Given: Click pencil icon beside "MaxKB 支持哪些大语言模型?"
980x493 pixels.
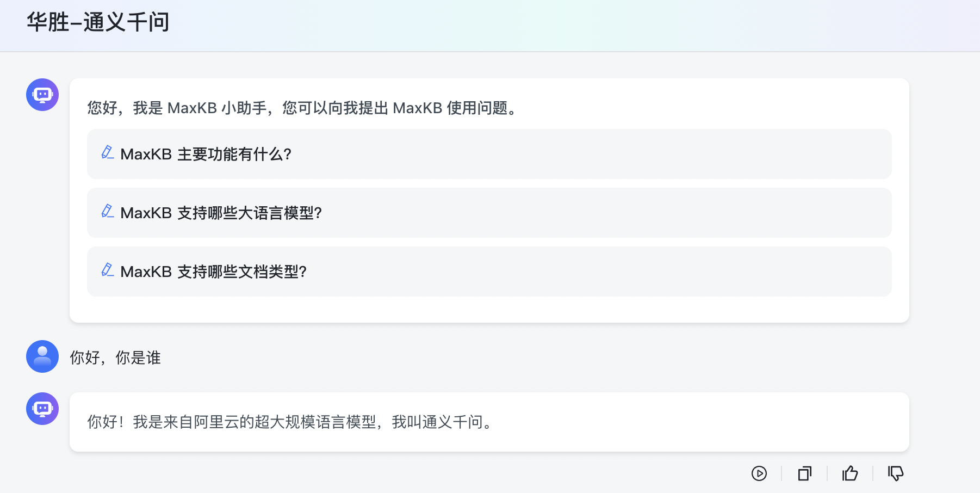Looking at the screenshot, I should pos(108,212).
